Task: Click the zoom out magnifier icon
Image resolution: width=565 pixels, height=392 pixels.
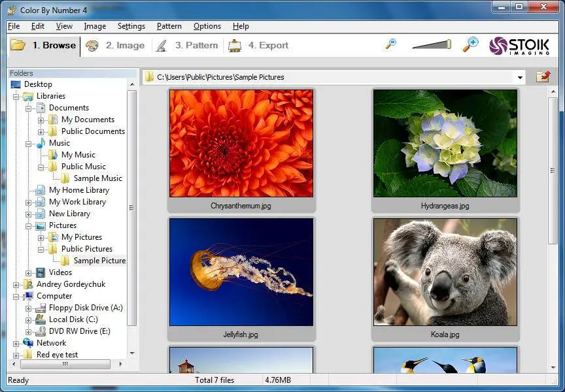Action: point(390,44)
